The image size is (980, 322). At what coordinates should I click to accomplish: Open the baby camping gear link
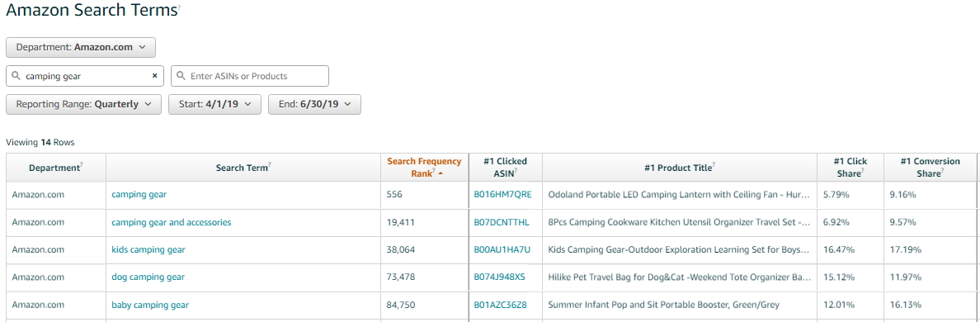(x=150, y=305)
